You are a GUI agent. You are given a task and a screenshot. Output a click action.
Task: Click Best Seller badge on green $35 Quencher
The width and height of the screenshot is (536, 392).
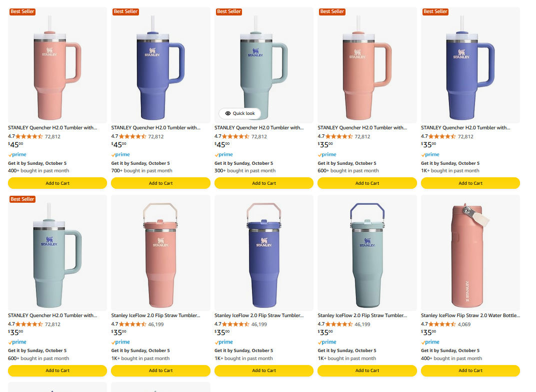point(22,199)
